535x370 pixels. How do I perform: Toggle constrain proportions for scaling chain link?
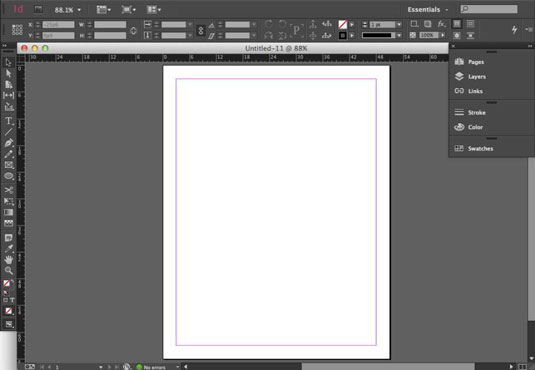pos(201,30)
